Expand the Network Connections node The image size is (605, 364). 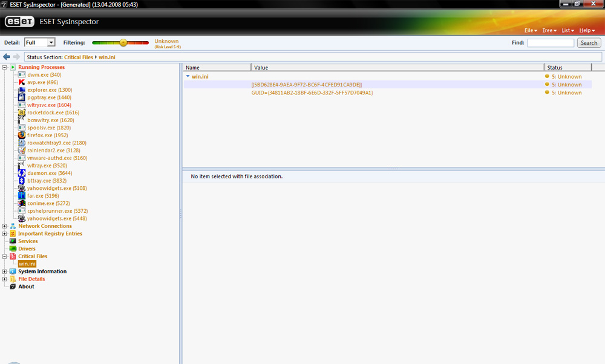pos(5,226)
